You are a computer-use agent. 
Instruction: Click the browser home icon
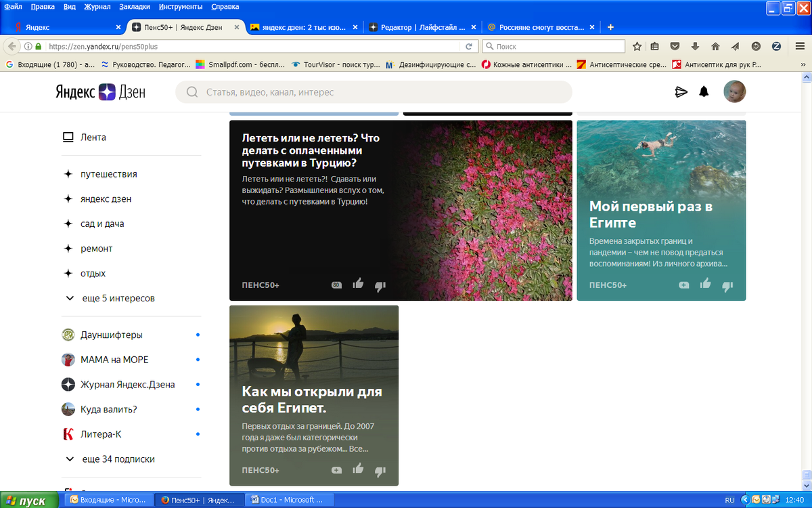point(715,47)
